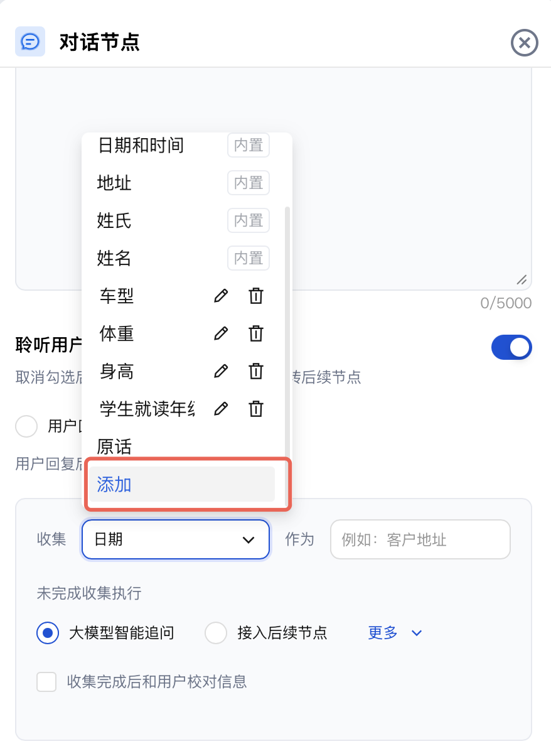Viewport: 551px width, 756px height.
Task: Select the 大模型智能追问 radio button
Action: click(x=48, y=633)
